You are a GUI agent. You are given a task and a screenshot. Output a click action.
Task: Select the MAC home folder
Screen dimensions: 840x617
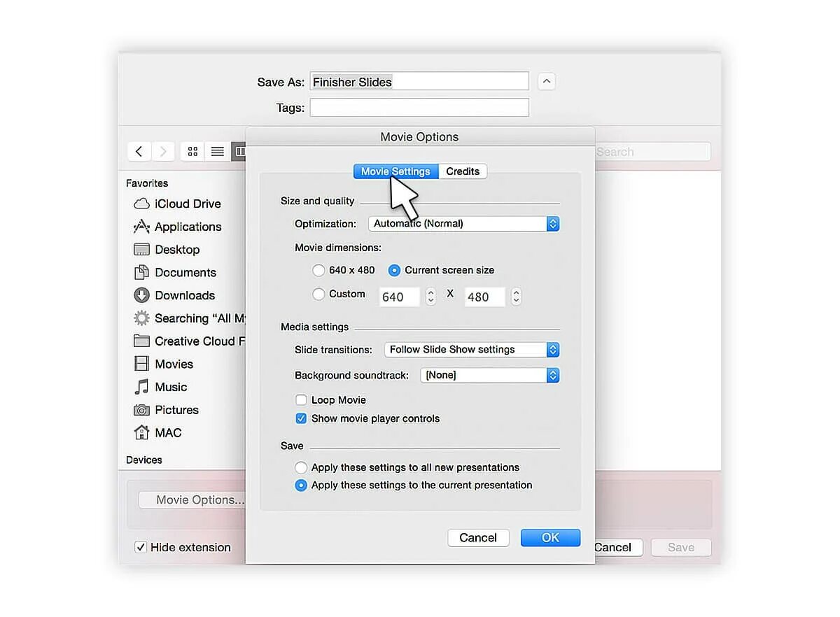pyautogui.click(x=158, y=433)
